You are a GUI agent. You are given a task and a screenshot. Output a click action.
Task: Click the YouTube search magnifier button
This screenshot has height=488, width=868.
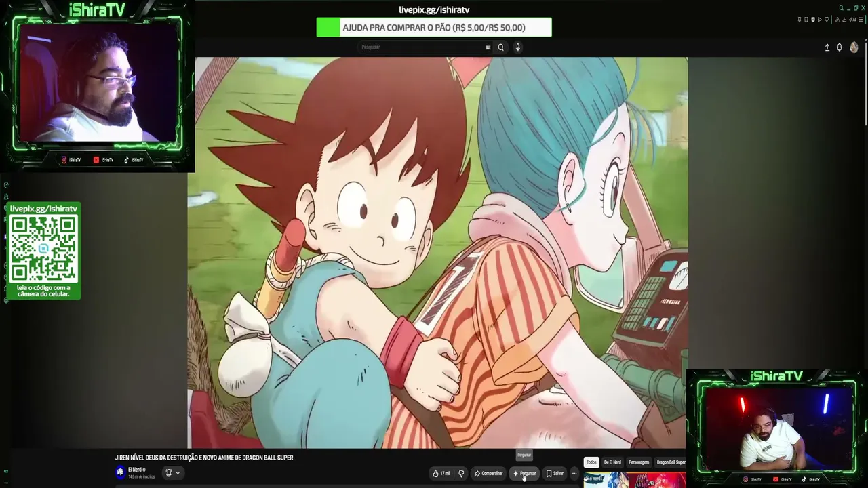[500, 47]
